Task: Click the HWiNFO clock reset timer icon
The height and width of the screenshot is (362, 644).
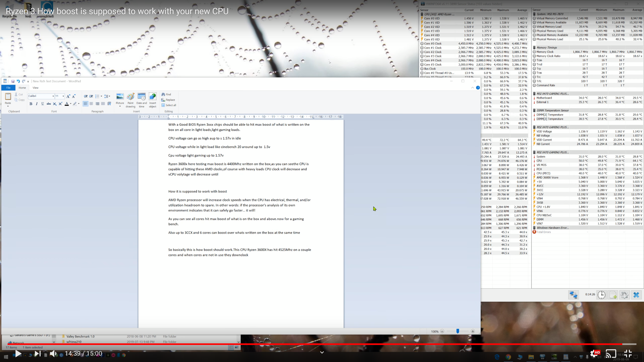Action: click(602, 295)
